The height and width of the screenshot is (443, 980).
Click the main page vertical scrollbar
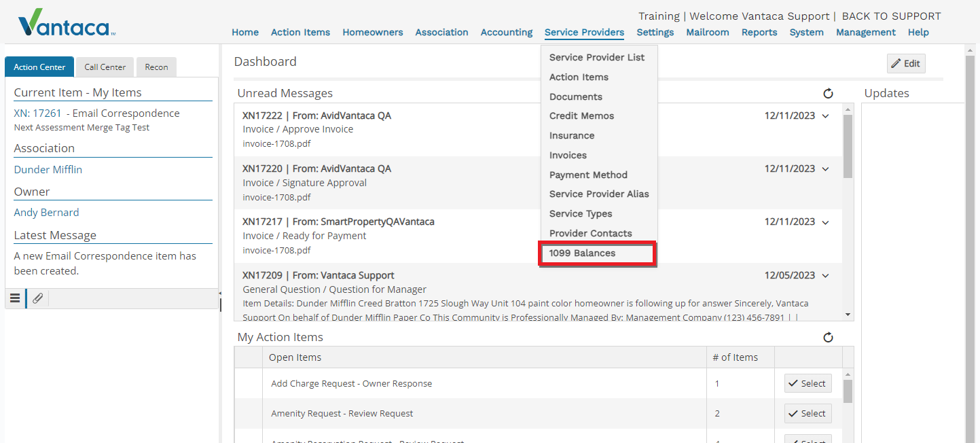(970, 243)
